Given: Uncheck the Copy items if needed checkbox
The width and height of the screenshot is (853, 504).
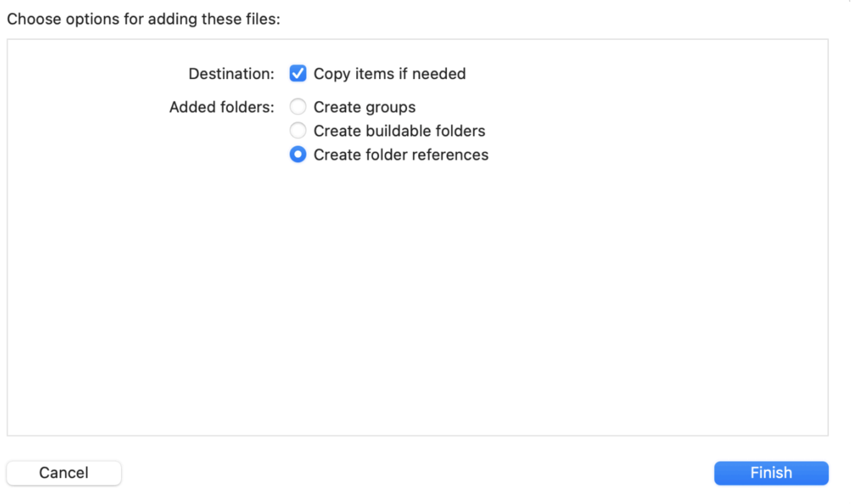Looking at the screenshot, I should (x=298, y=73).
